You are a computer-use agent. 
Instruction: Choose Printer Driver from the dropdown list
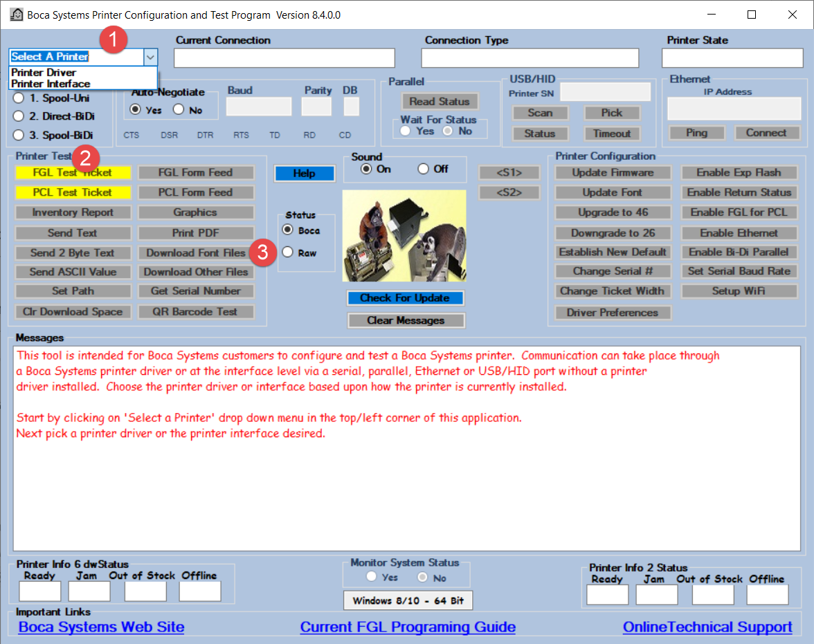coord(44,72)
